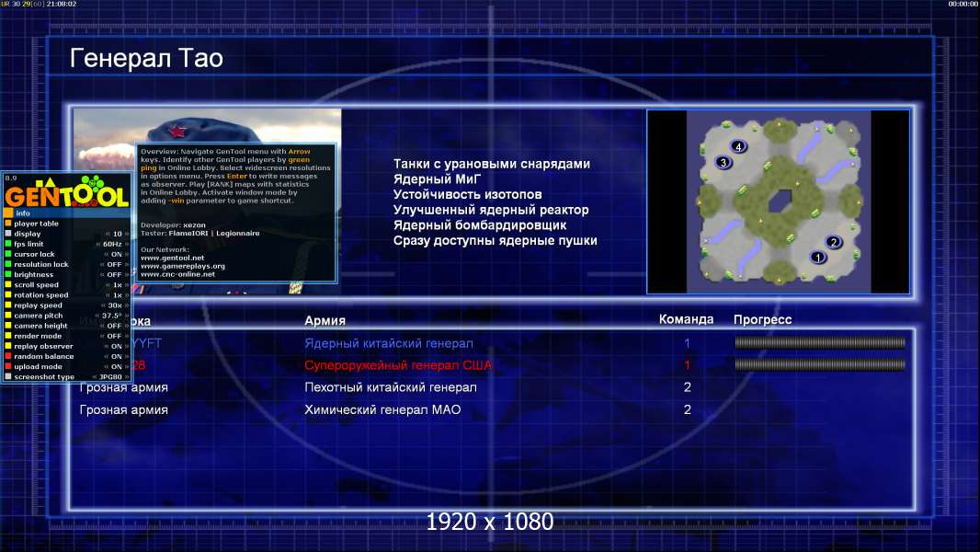Click the red square beside random balance
This screenshot has width=980, height=552.
coord(8,356)
